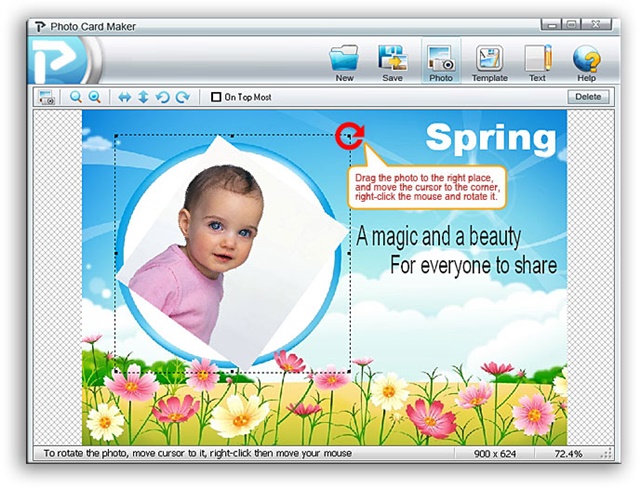
Task: Click the Spring title text on card
Action: [x=489, y=137]
